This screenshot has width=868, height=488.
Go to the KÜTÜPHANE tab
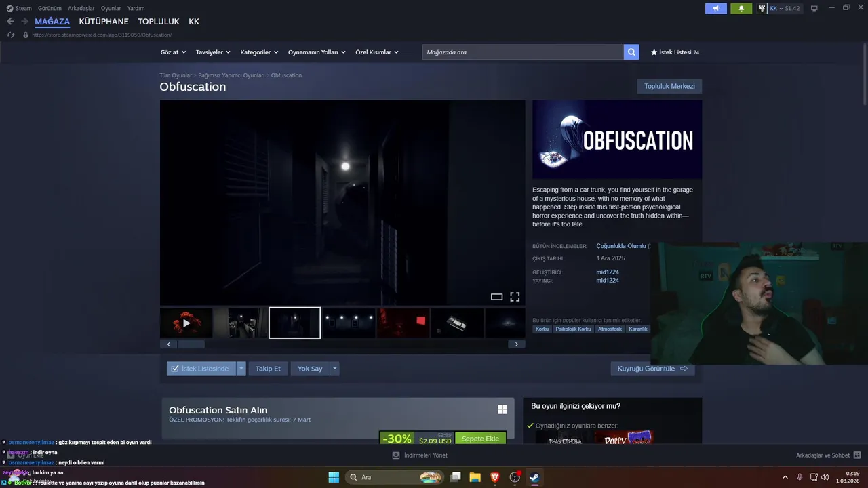pyautogui.click(x=104, y=22)
